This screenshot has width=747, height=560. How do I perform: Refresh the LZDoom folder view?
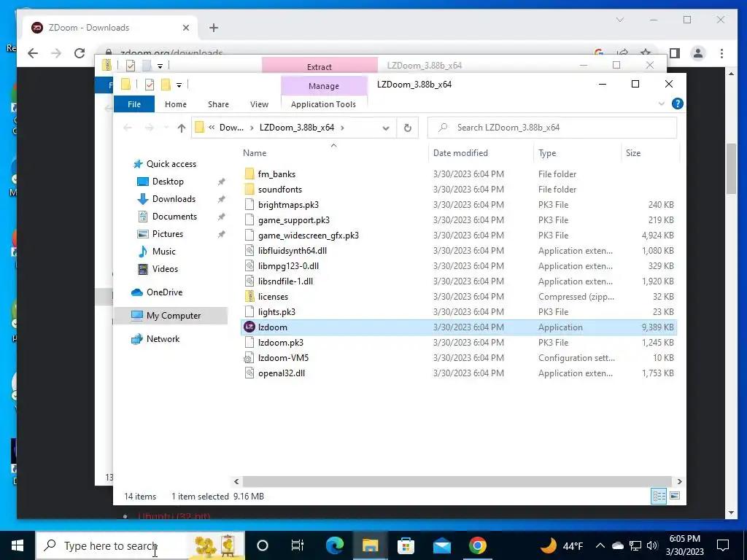pyautogui.click(x=407, y=128)
